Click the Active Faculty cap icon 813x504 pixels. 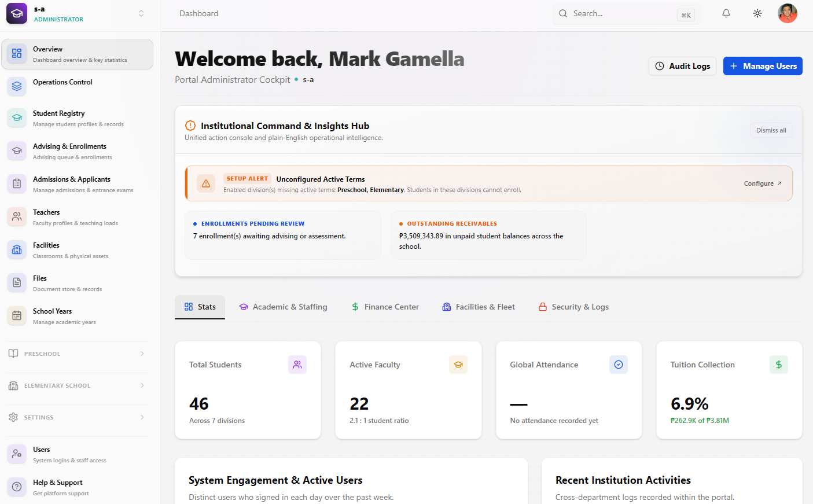click(x=458, y=365)
